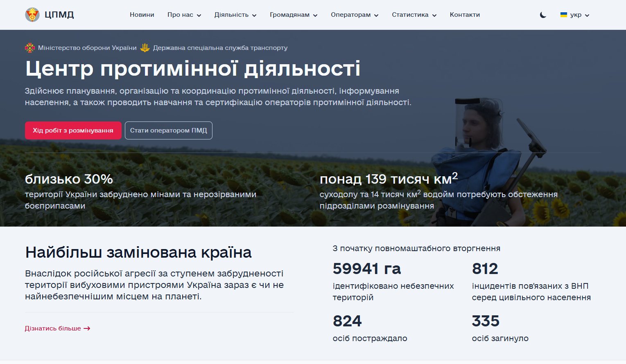The height and width of the screenshot is (364, 626).
Task: Click the ЦПМД site title text
Action: pos(59,15)
